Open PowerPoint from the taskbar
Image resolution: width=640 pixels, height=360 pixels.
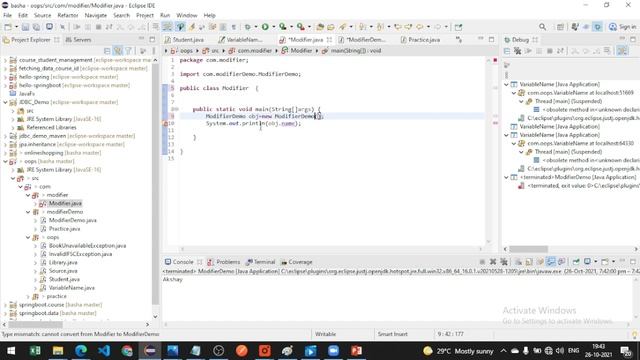[357, 351]
